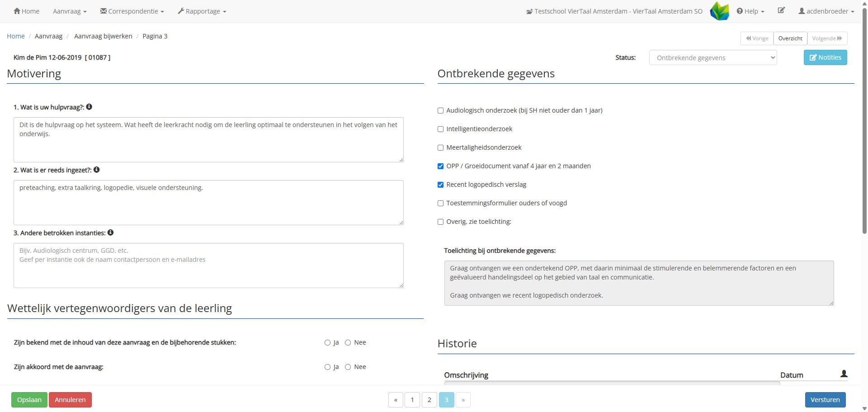Screen dimensions: 868x412
Task: Select 'Ja' for akkoord met de aanvraag
Action: [x=327, y=367]
